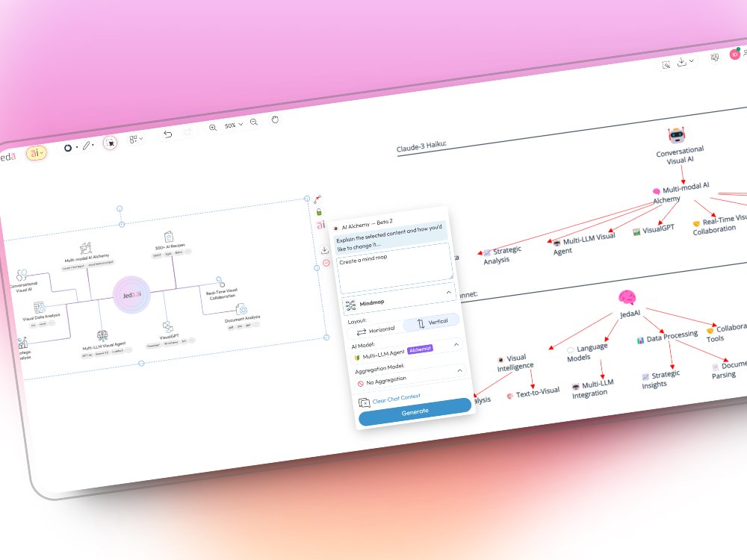Click the purple Alchemist badge
The height and width of the screenshot is (560, 747).
tap(420, 349)
